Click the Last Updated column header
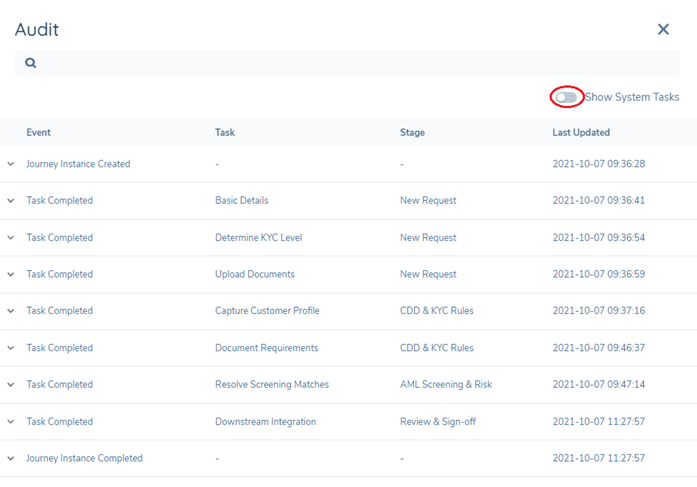This screenshot has width=697, height=487. point(581,132)
